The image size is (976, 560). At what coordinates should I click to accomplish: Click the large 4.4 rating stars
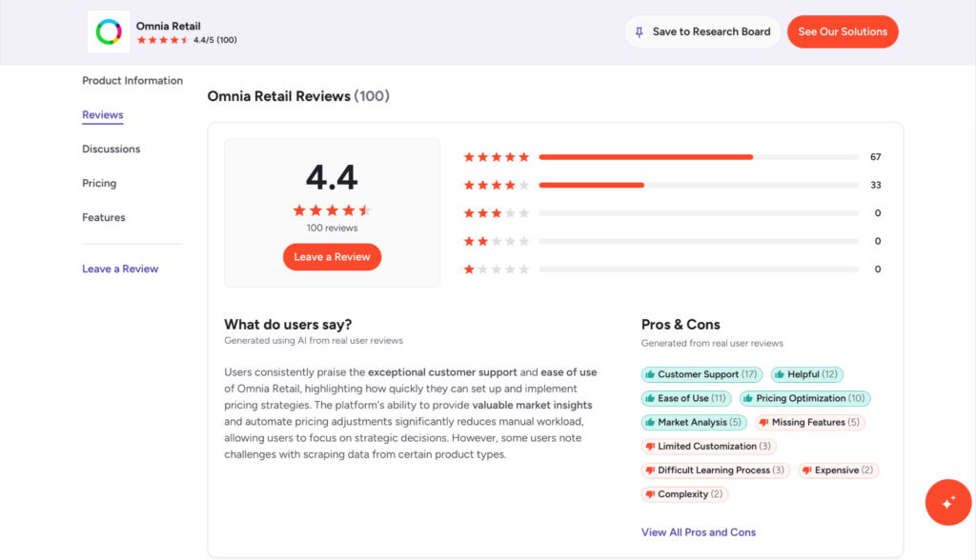pyautogui.click(x=332, y=210)
